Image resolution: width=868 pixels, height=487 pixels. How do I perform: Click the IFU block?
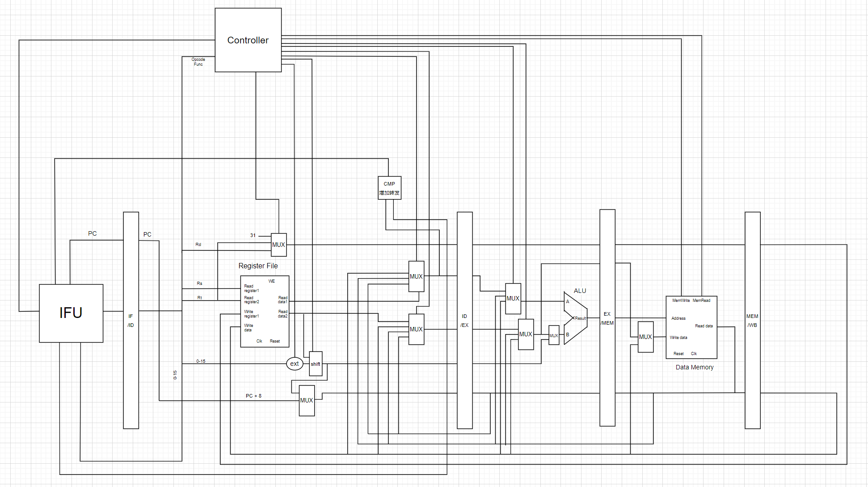(x=71, y=313)
